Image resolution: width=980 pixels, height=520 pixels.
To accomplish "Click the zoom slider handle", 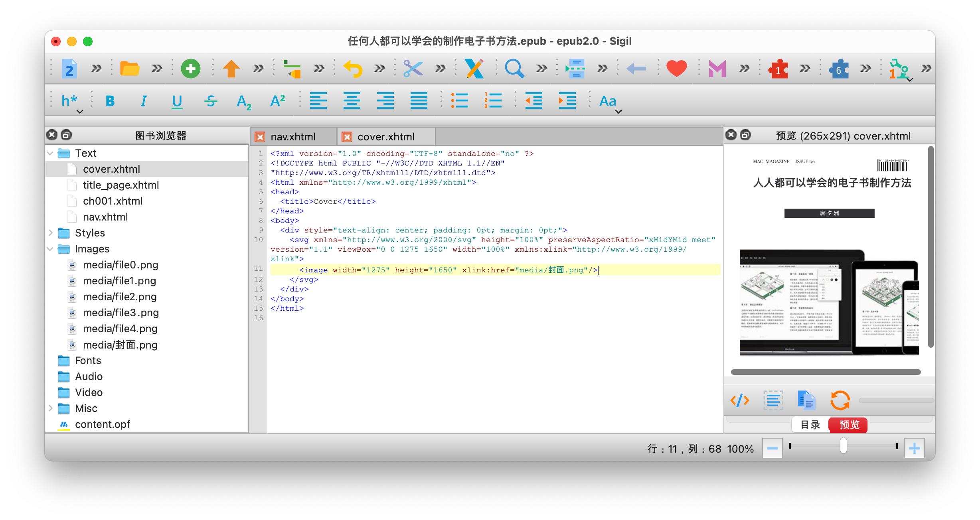I will [843, 446].
